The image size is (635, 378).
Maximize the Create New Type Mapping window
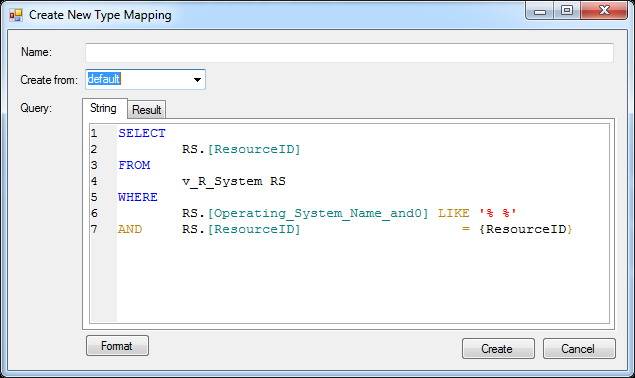pos(567,11)
